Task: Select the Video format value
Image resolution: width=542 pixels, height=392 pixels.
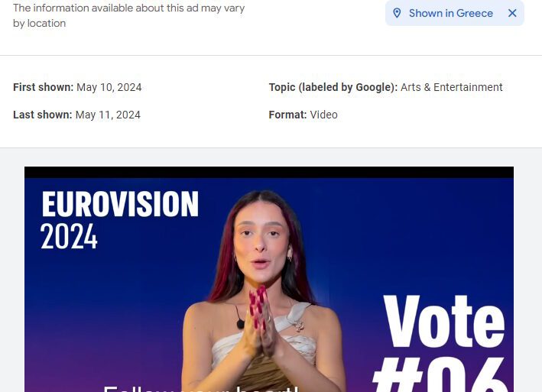Action: [323, 115]
